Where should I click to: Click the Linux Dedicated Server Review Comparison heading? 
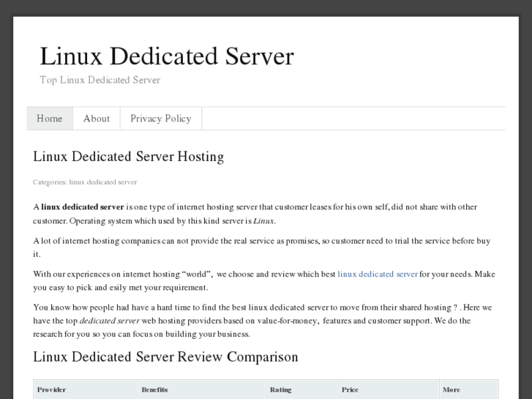coord(165,357)
